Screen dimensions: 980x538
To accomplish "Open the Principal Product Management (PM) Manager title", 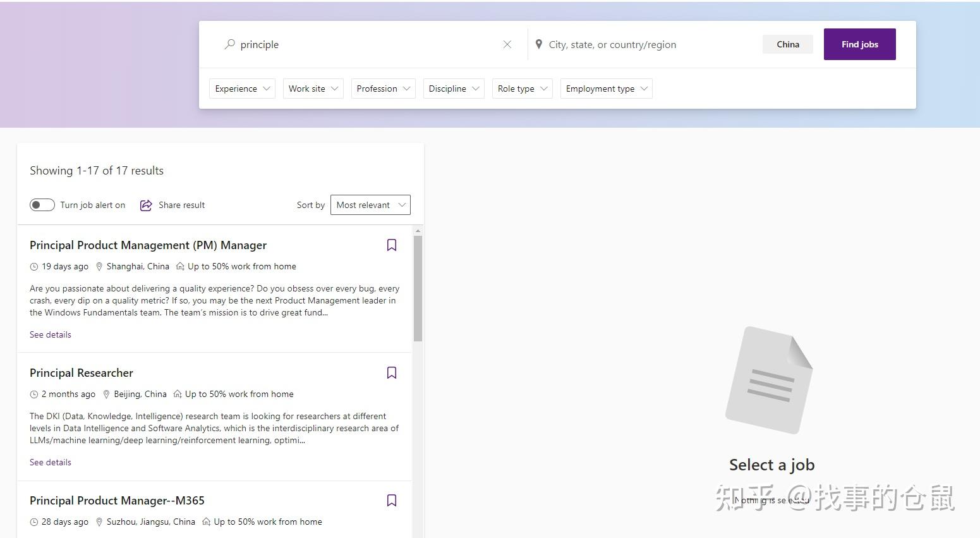I will click(x=148, y=245).
